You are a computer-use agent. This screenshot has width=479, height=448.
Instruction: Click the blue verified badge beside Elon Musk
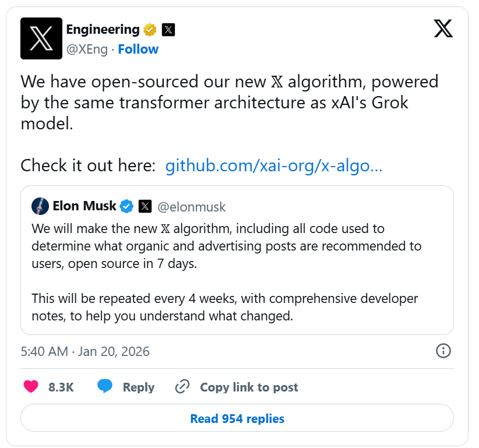click(x=127, y=206)
